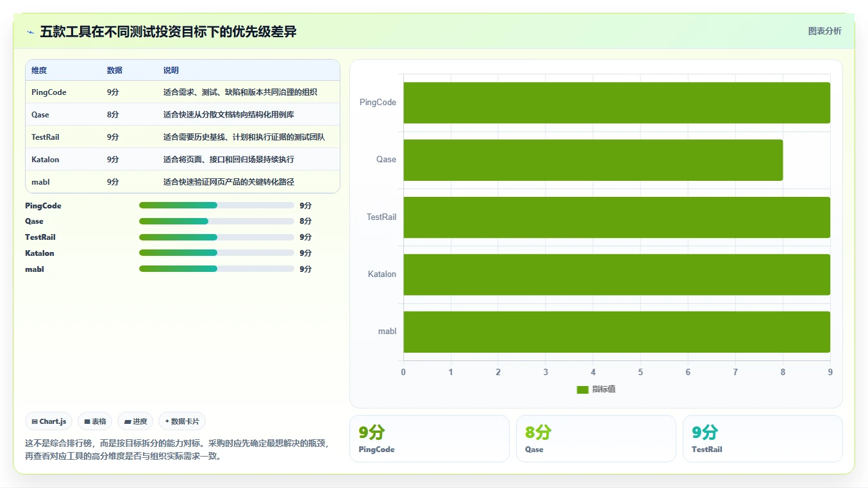Click the Katalon bar in the chart

click(x=617, y=274)
